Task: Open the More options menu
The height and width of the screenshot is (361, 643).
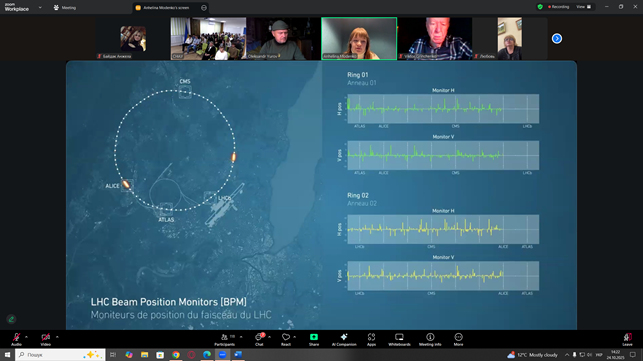Action: click(x=458, y=339)
